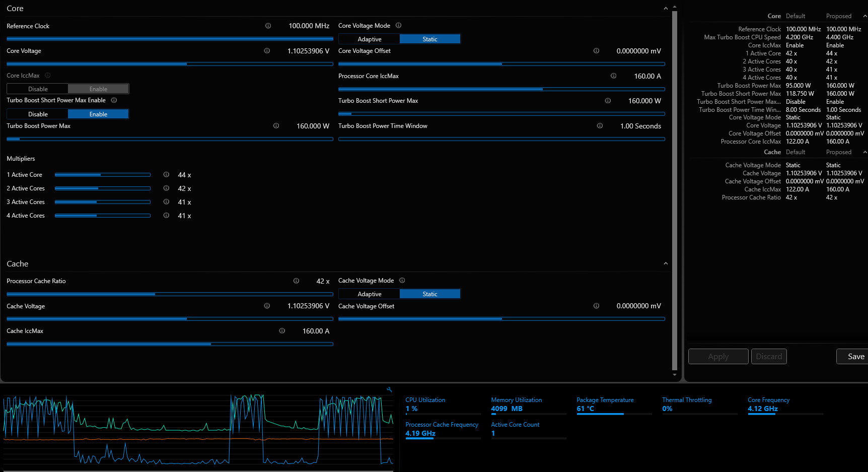Click the CPU Utilization monitor label
This screenshot has height=472, width=868.
tap(425, 400)
